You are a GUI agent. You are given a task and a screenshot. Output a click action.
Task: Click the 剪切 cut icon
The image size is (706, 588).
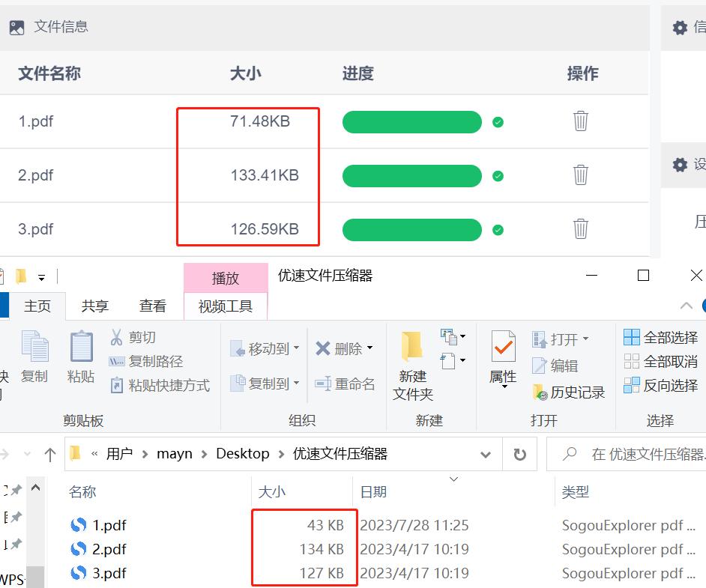pos(118,336)
